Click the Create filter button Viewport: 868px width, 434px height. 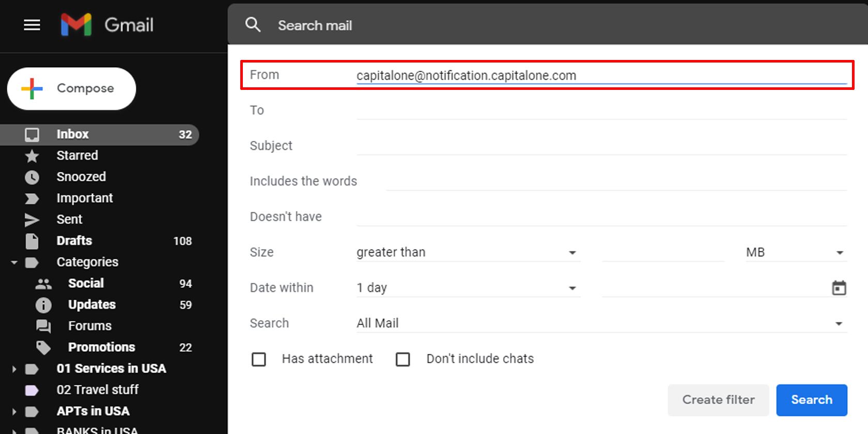click(718, 400)
